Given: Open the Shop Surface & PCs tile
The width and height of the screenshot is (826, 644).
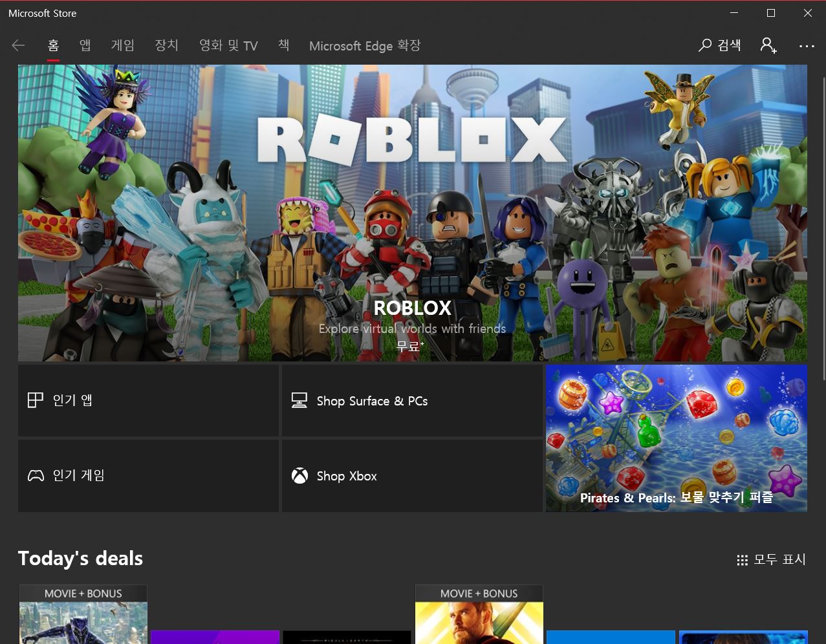Looking at the screenshot, I should coord(412,400).
